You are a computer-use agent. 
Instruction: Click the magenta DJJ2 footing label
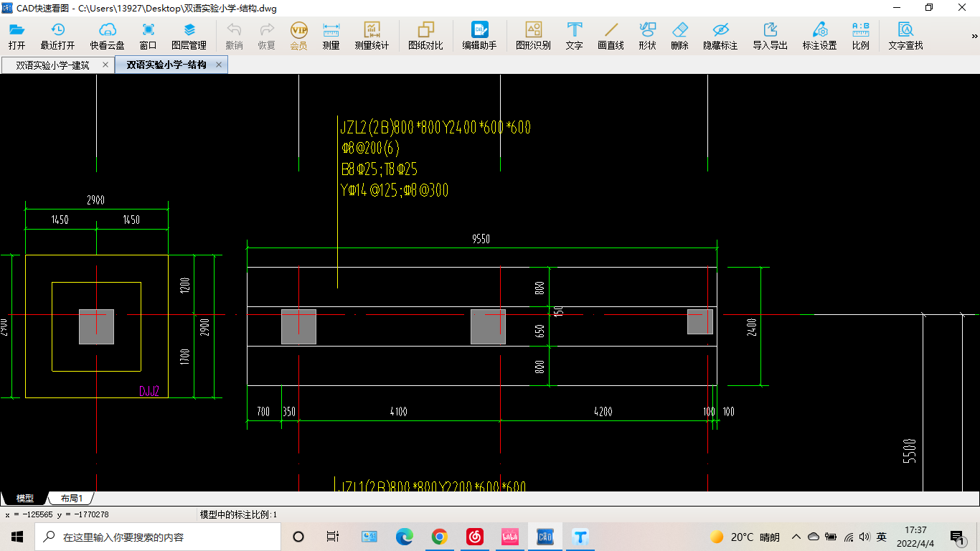(149, 391)
